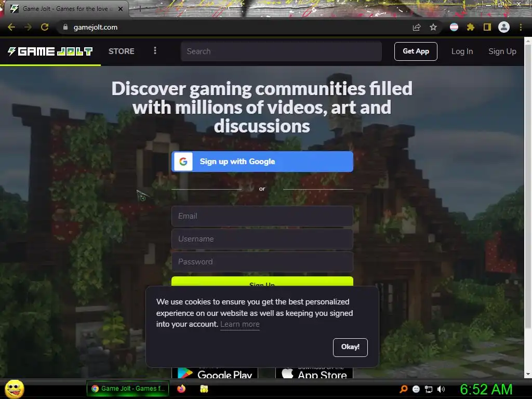Dismiss cookie notice with Okay!

(x=350, y=347)
